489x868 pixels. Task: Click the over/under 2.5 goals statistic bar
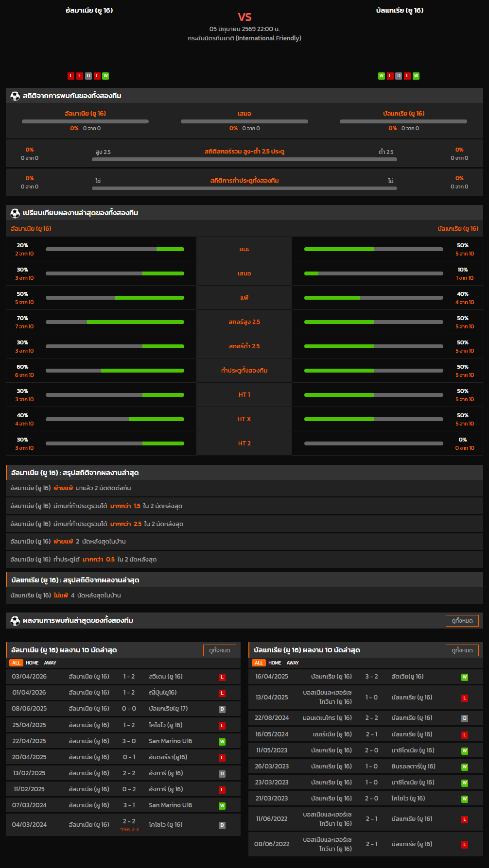pyautogui.click(x=244, y=159)
